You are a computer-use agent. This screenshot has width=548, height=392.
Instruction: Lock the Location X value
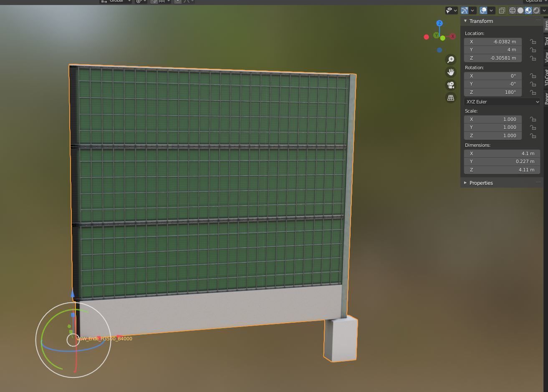click(533, 42)
